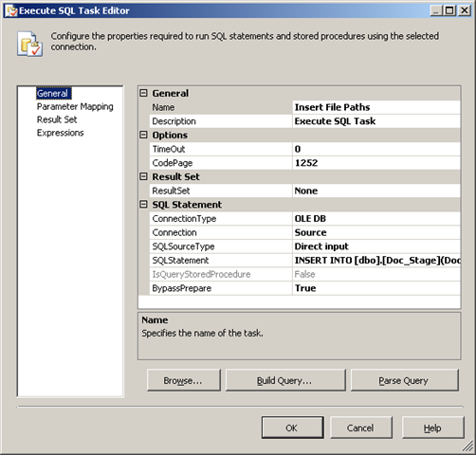This screenshot has height=455, width=476.
Task: Click the CodePage value 1252
Action: click(376, 163)
